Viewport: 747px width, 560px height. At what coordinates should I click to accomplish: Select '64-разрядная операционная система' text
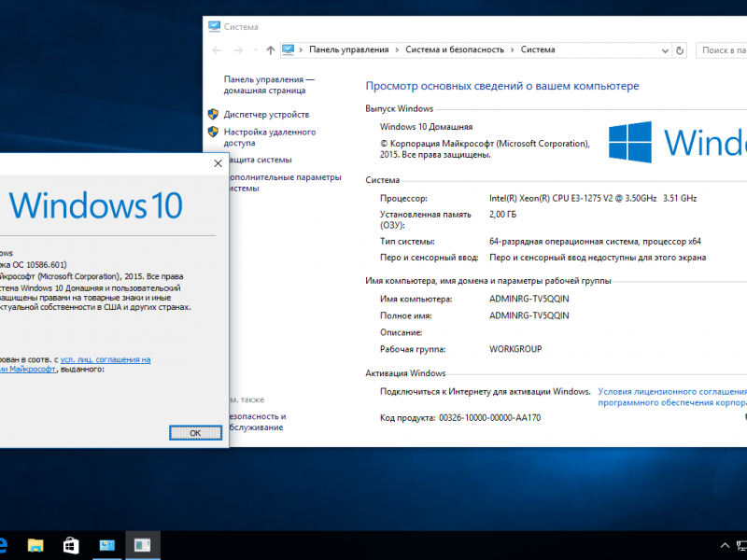(563, 242)
